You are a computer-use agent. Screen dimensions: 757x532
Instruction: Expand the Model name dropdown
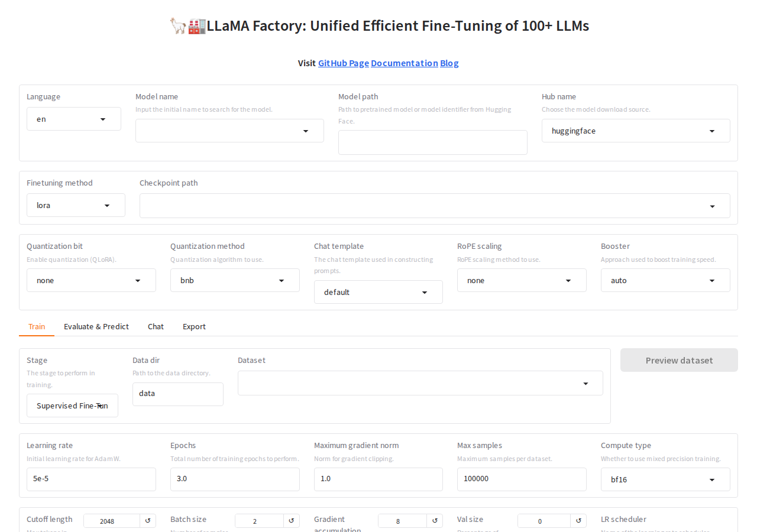pos(229,131)
